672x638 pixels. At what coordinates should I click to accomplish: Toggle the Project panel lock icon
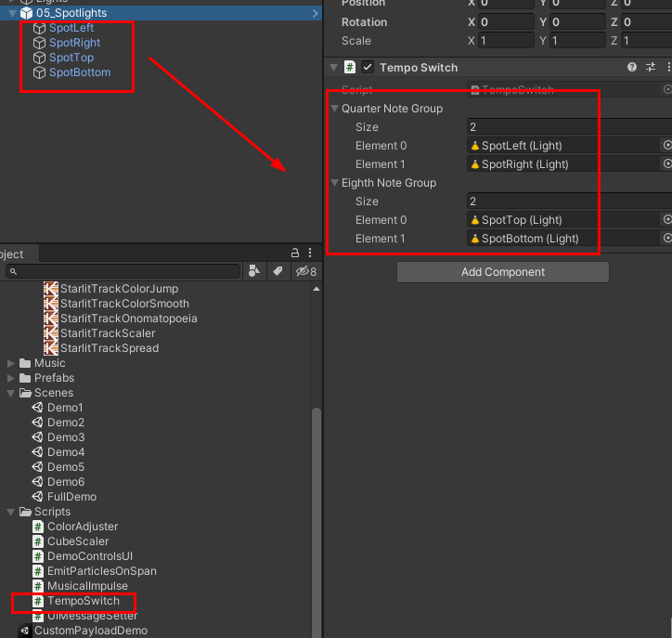pos(295,253)
